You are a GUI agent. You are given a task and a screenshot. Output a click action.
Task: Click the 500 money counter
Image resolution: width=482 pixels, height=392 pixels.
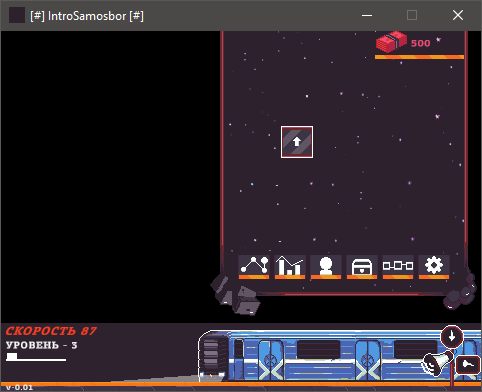[421, 43]
